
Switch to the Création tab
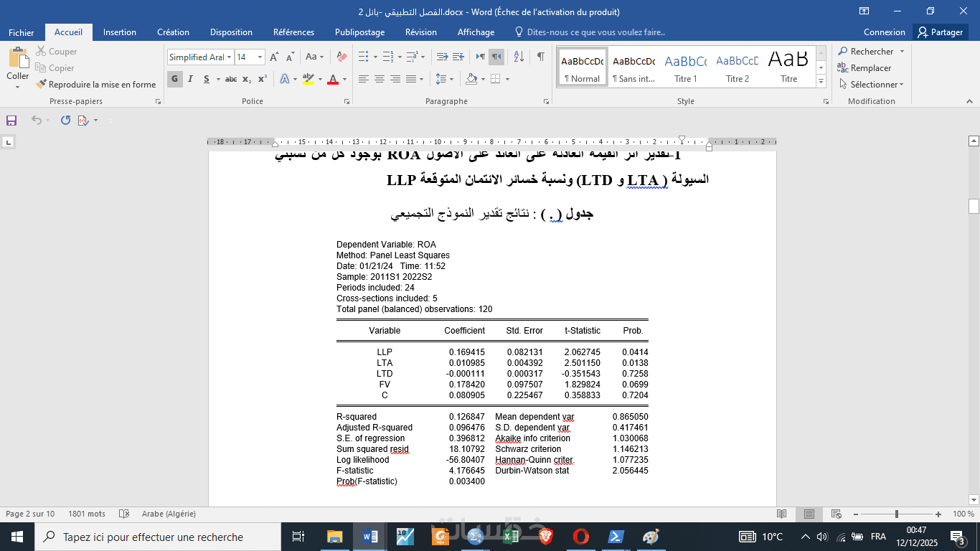coord(174,32)
